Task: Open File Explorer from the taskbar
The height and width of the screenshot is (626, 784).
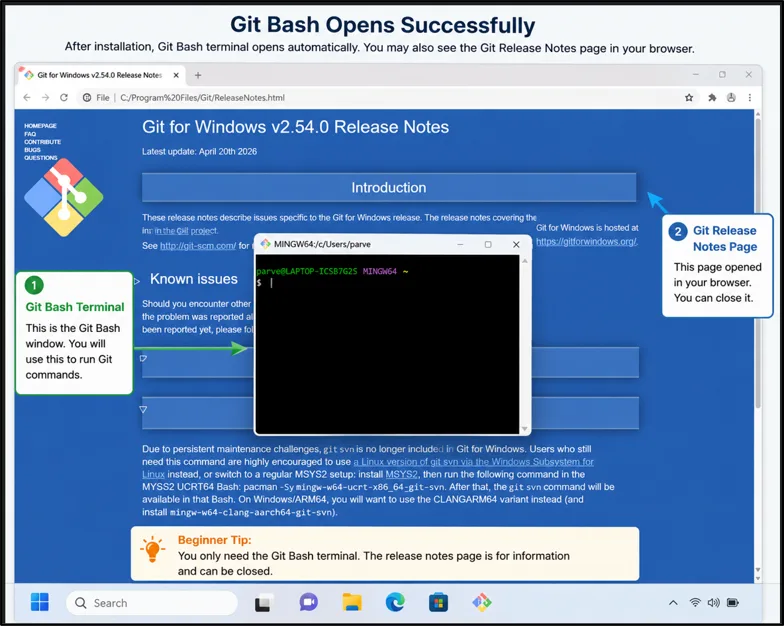Action: pyautogui.click(x=352, y=602)
